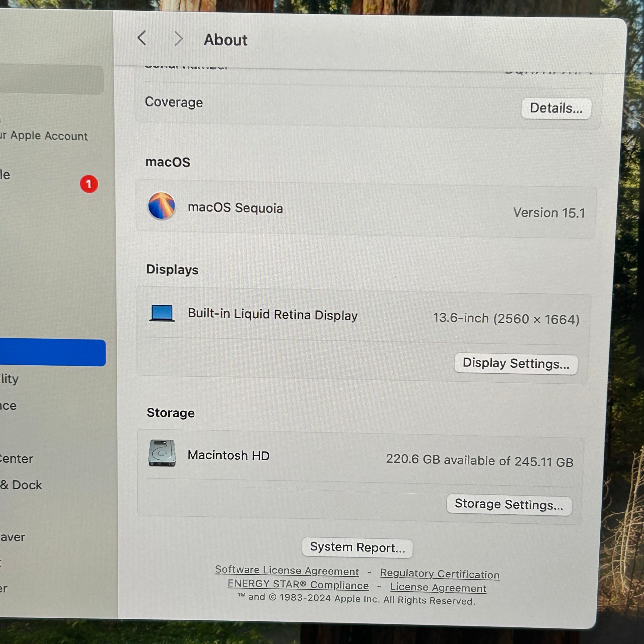644x644 pixels.
Task: Go back with the left chevron
Action: [x=142, y=38]
